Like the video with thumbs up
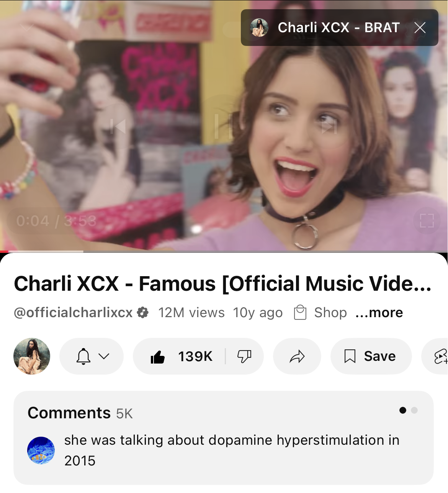 181,356
